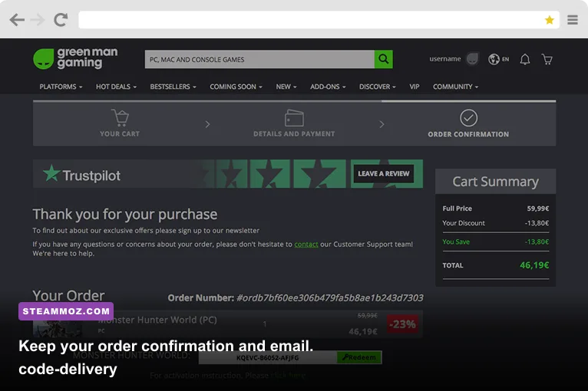Click the Leave a Review button

(x=384, y=173)
